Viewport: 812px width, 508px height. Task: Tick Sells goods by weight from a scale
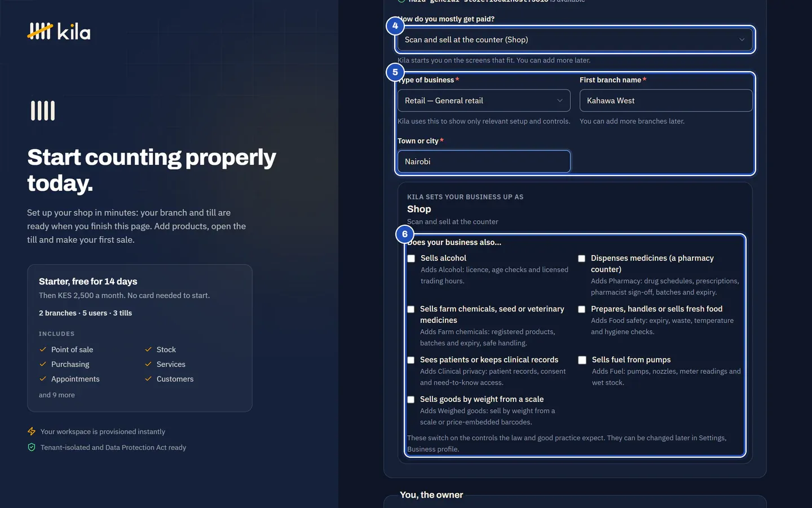(x=411, y=400)
